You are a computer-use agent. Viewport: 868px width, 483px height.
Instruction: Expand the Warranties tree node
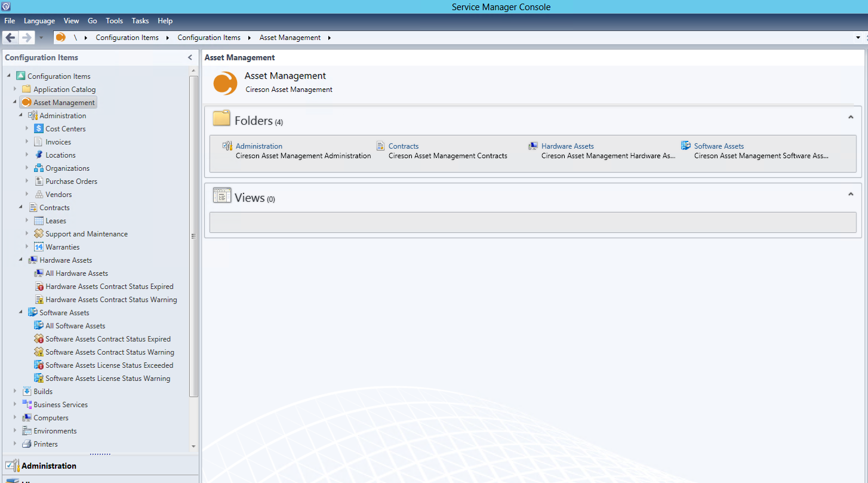pyautogui.click(x=27, y=247)
